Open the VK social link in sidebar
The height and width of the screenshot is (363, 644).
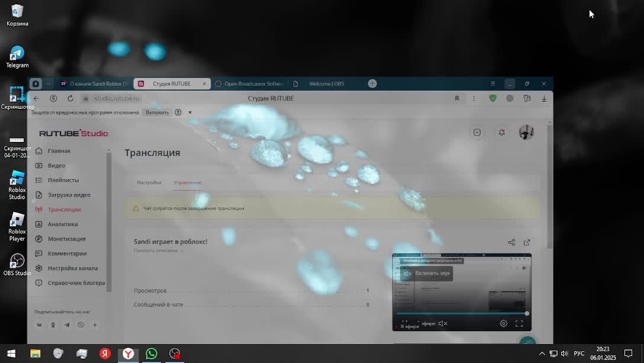coord(39,325)
